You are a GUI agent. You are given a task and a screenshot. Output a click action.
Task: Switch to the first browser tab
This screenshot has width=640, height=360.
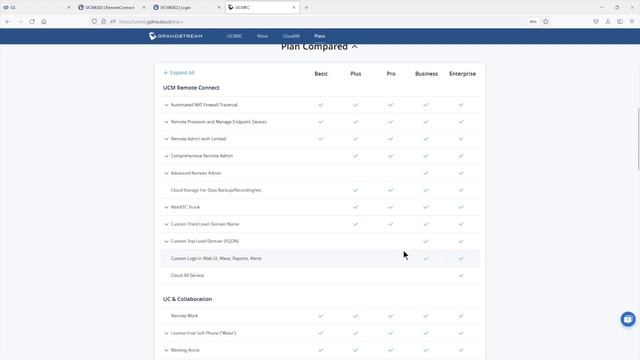click(x=37, y=7)
